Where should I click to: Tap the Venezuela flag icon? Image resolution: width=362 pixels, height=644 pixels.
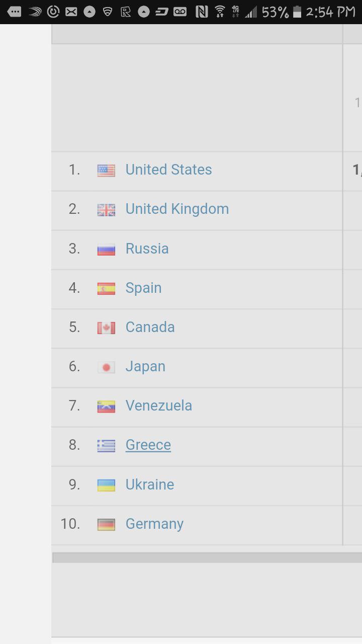[x=106, y=407]
